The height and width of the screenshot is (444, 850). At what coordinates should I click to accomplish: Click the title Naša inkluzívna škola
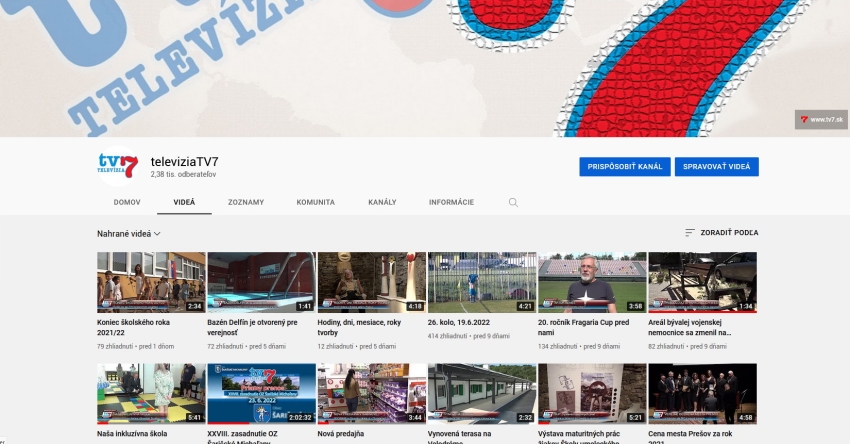coord(132,434)
